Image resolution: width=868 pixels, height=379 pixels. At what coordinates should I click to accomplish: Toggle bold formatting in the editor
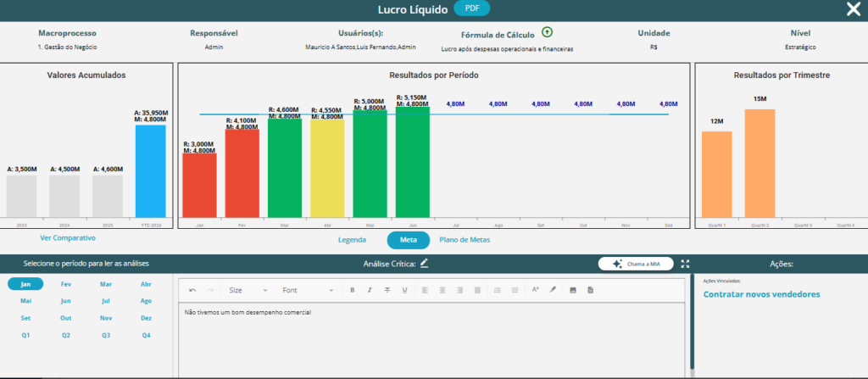click(x=352, y=290)
